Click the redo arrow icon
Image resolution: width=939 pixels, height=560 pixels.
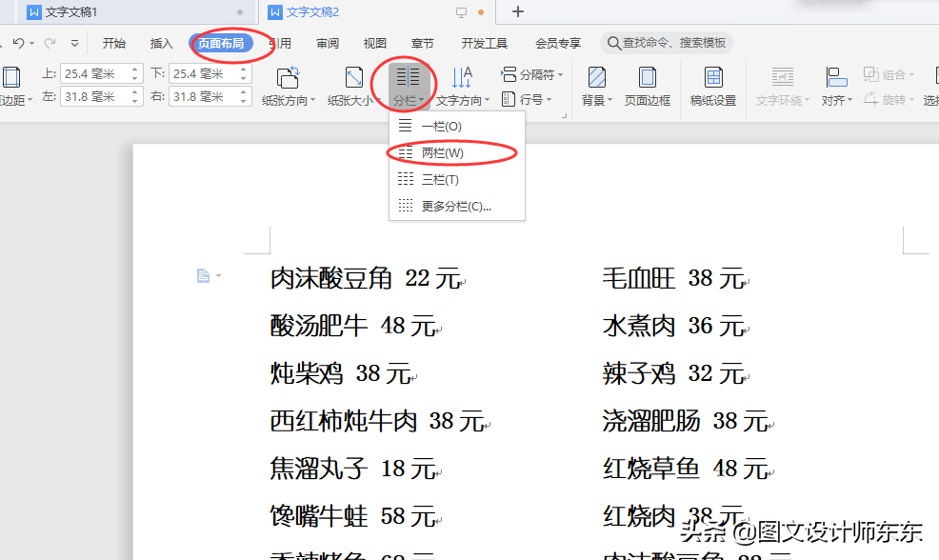pos(50,43)
